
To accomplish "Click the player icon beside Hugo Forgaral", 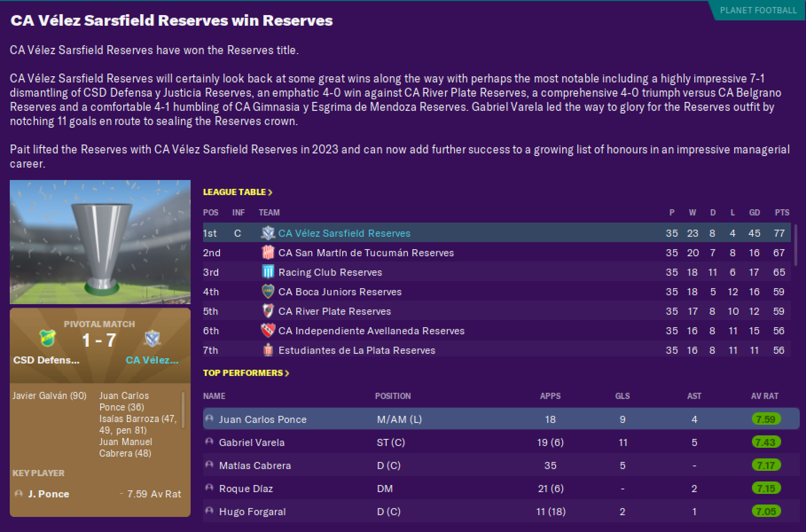I will point(209,511).
